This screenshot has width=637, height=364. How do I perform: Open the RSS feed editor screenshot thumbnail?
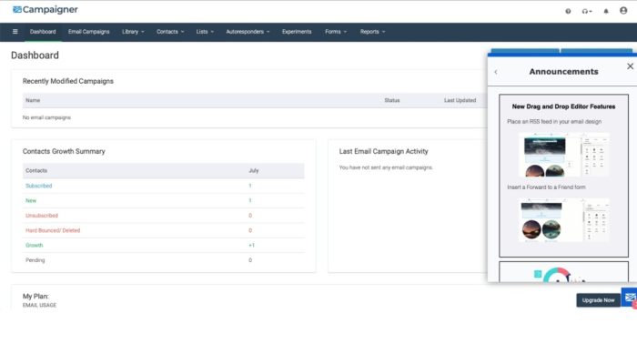click(x=564, y=155)
